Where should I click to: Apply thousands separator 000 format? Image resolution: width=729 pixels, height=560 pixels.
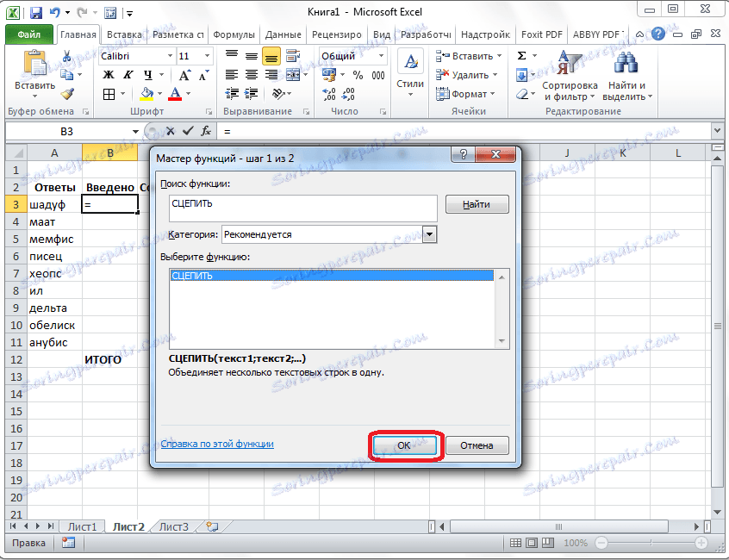point(378,75)
